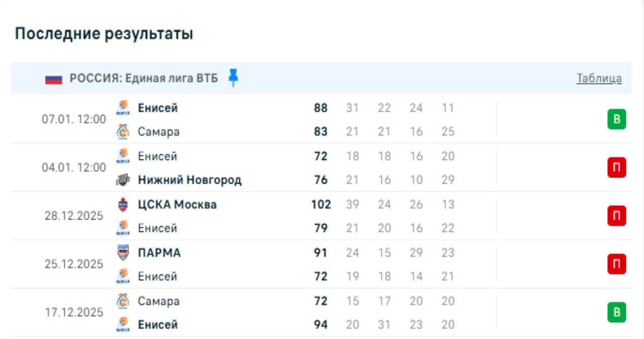Open the ЦСКА Москва team name
The height and width of the screenshot is (339, 644).
(x=177, y=204)
